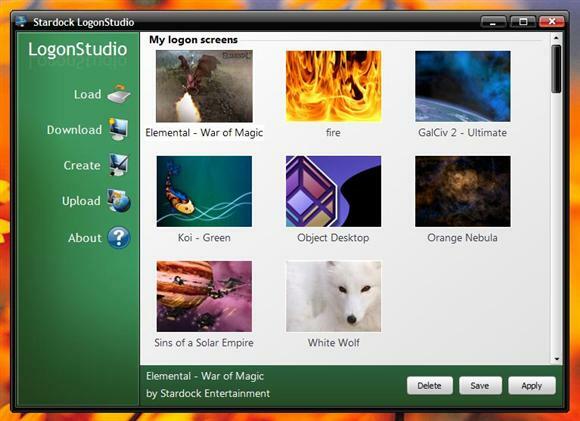Click the About question mark icon
580x421 pixels.
point(119,237)
